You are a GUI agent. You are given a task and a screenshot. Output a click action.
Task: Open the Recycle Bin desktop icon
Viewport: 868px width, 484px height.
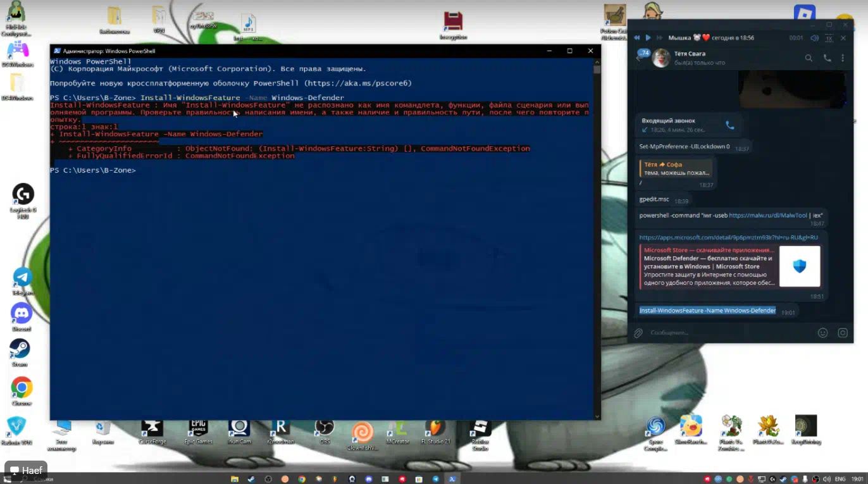tap(102, 431)
